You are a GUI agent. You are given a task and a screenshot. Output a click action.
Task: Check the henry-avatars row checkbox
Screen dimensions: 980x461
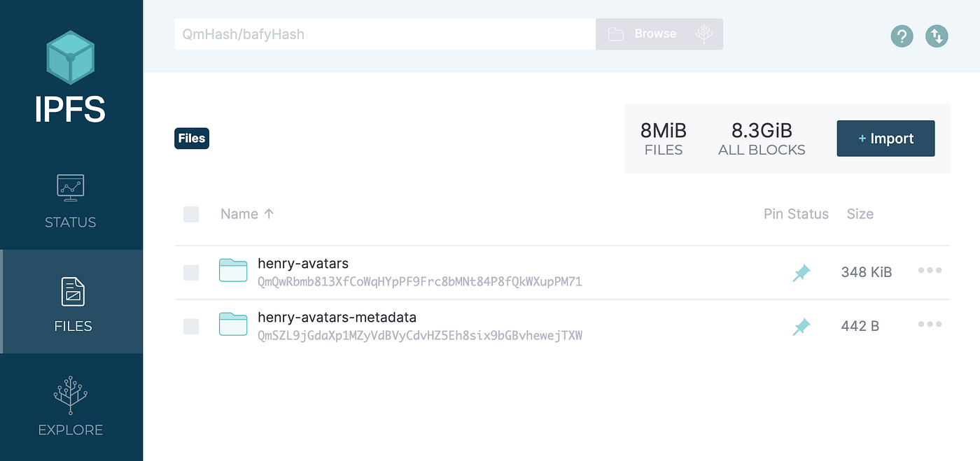[191, 273]
